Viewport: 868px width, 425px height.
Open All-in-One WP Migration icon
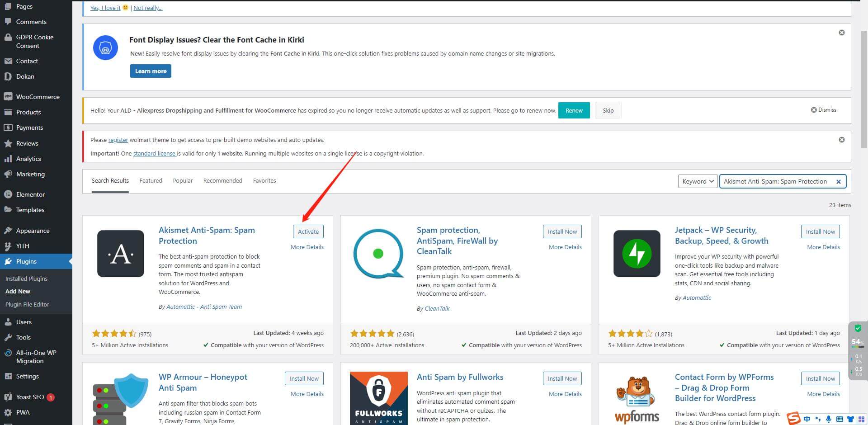(x=8, y=353)
